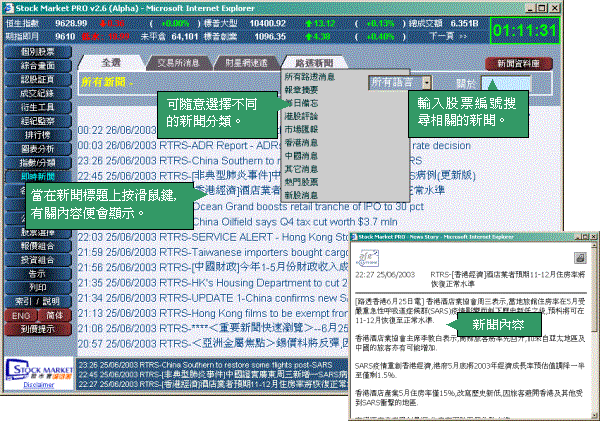Open 經紀監察 in the sidebar

click(x=38, y=121)
